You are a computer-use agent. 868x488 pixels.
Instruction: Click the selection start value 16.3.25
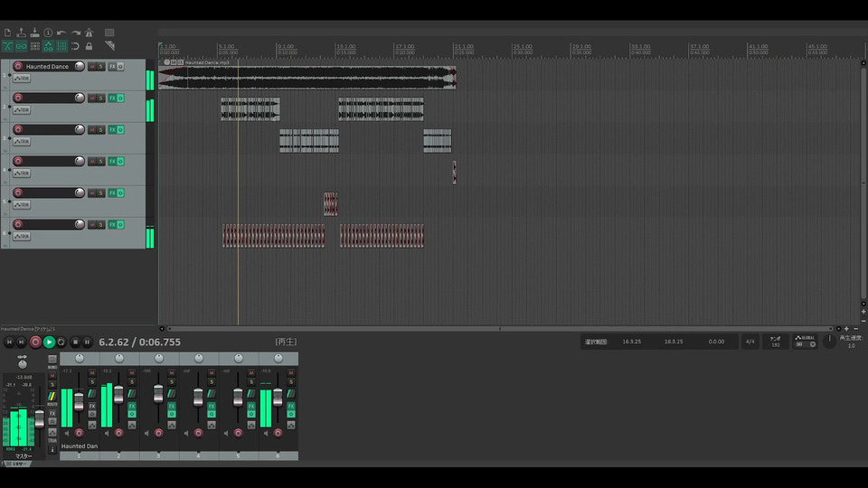click(632, 342)
